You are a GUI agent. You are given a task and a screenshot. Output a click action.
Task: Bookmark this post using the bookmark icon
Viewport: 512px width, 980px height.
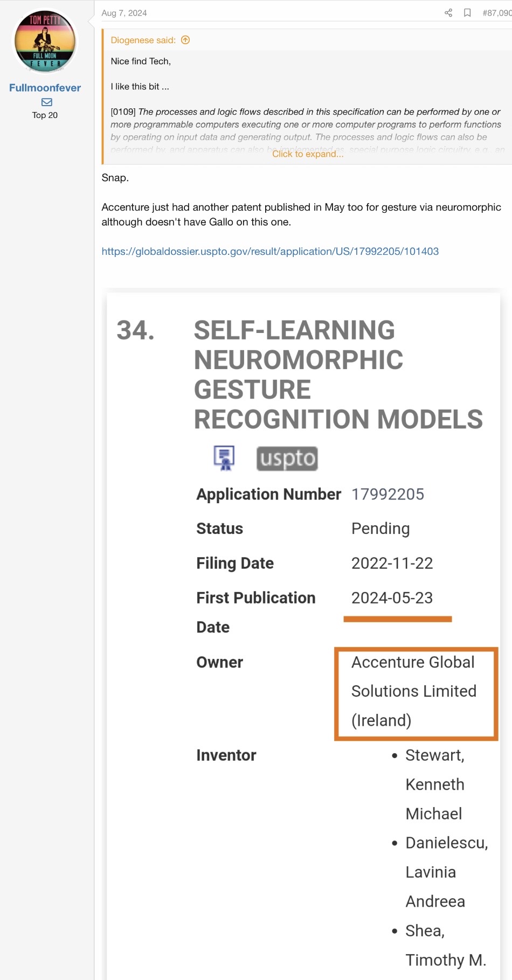click(467, 13)
